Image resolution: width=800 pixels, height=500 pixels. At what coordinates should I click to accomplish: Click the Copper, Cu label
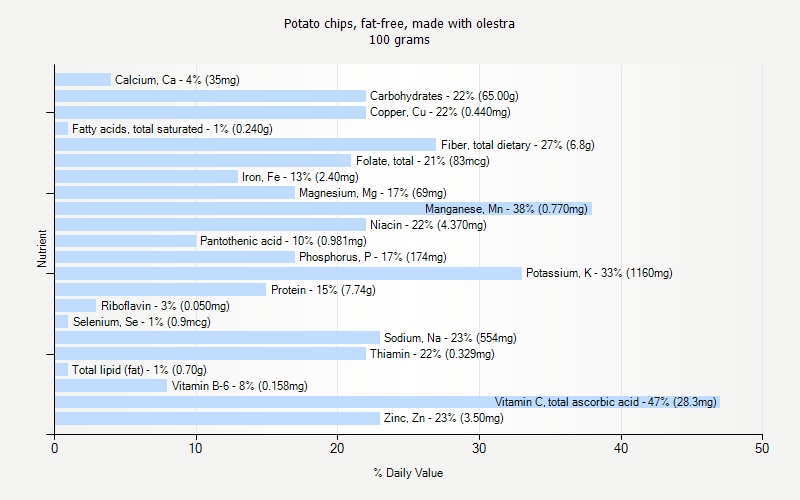pyautogui.click(x=432, y=112)
